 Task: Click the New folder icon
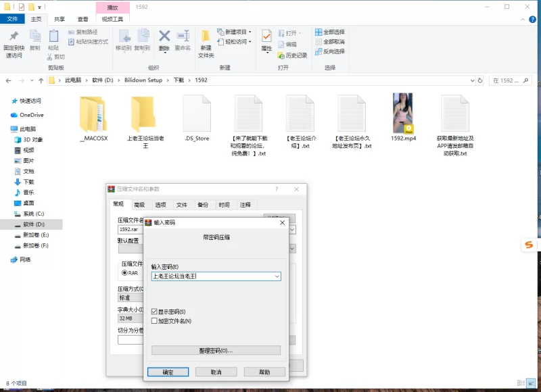click(206, 36)
